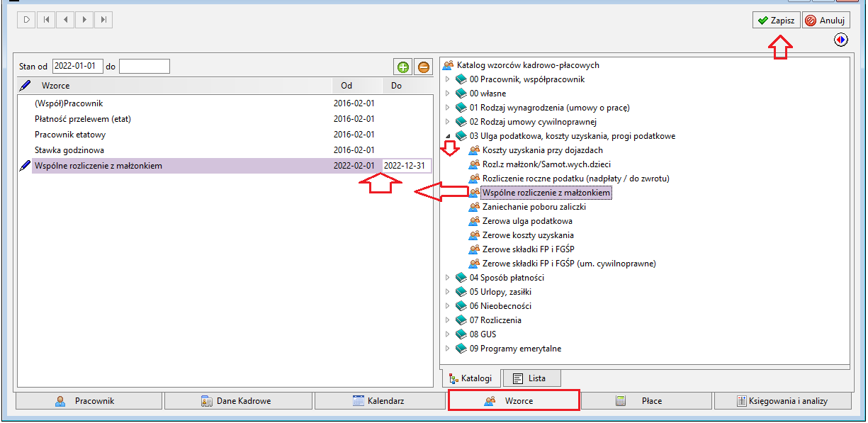Expand 01 Rodzaj wynagrodzenia node
Screen dimensions: 868x423
coord(447,108)
